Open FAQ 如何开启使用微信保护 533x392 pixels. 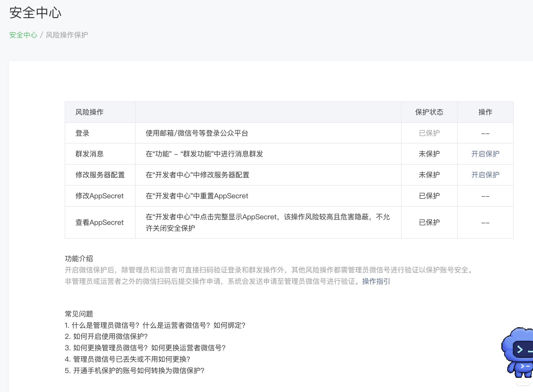pyautogui.click(x=106, y=336)
